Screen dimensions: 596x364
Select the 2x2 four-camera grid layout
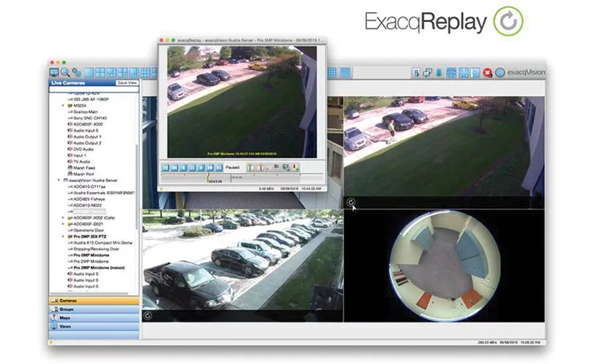pos(101,71)
